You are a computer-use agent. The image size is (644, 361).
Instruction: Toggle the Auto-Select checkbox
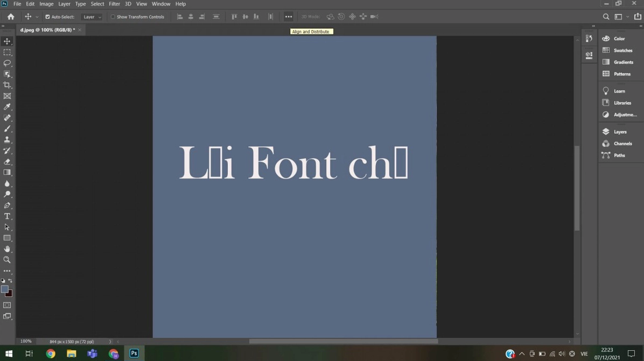tap(47, 17)
